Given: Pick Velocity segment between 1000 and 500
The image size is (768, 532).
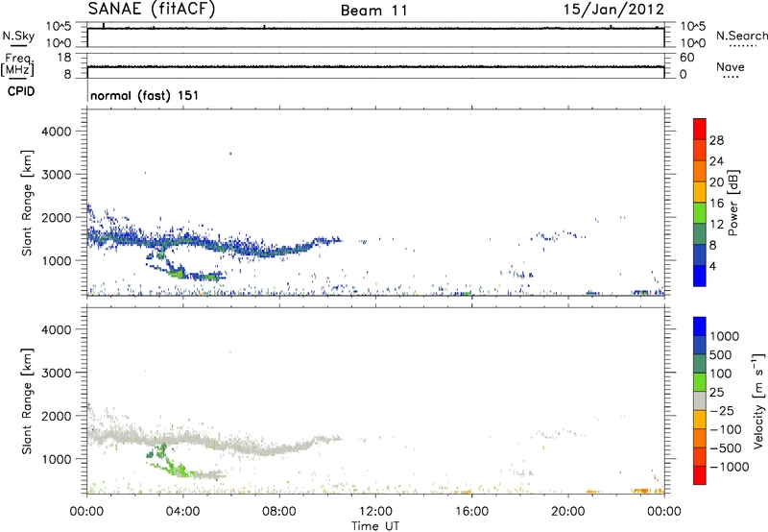Looking at the screenshot, I should [700, 345].
